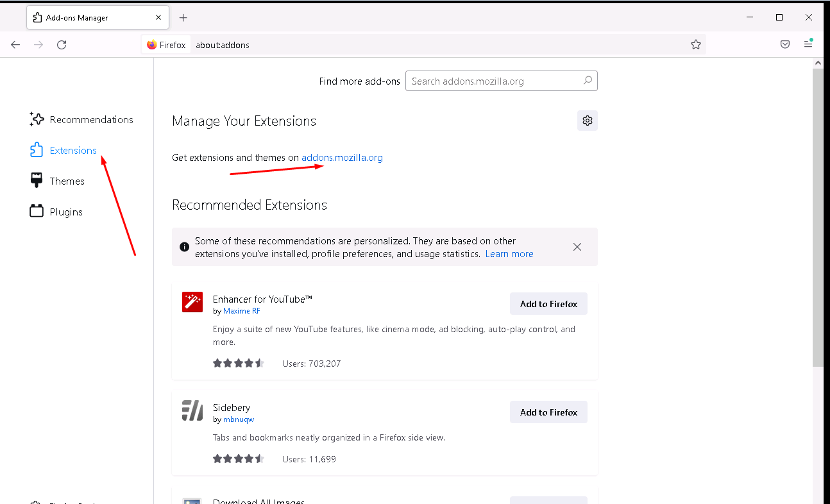The height and width of the screenshot is (504, 830).
Task: Open the Learn more link
Action: pyautogui.click(x=509, y=254)
